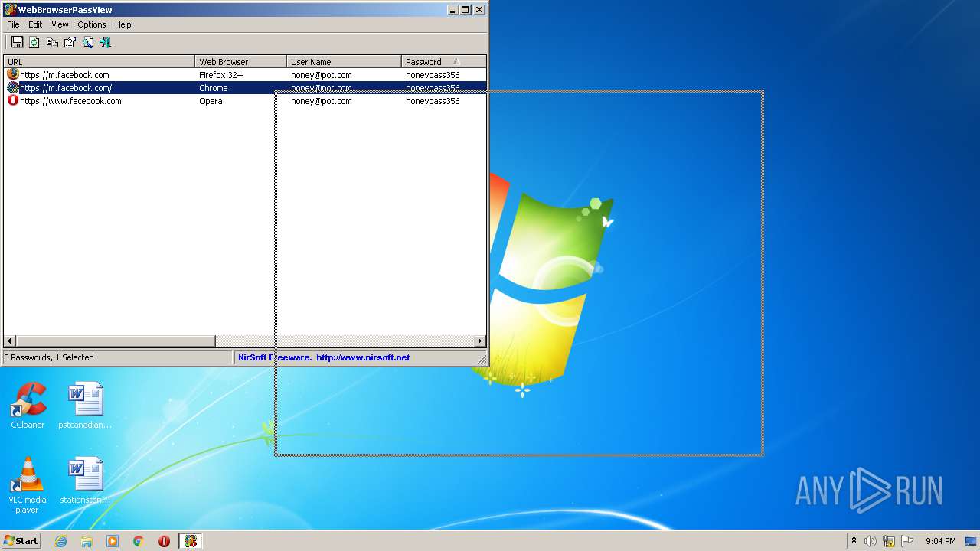Open the Action Center flag icon

(907, 541)
